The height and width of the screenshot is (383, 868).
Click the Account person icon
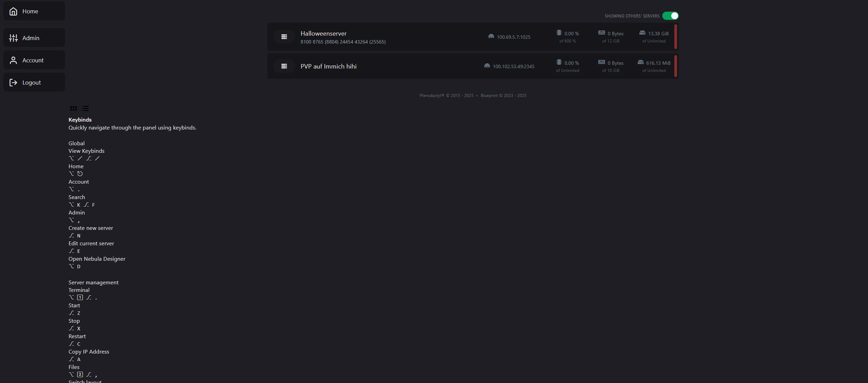click(x=13, y=60)
